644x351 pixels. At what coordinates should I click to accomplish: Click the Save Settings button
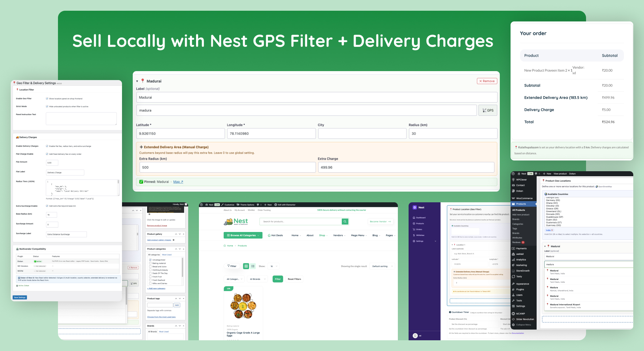click(20, 297)
